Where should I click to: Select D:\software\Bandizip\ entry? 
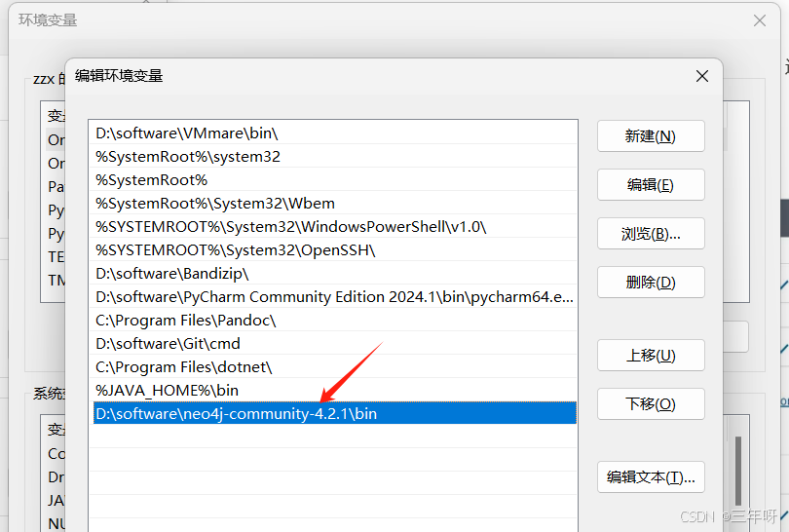335,273
